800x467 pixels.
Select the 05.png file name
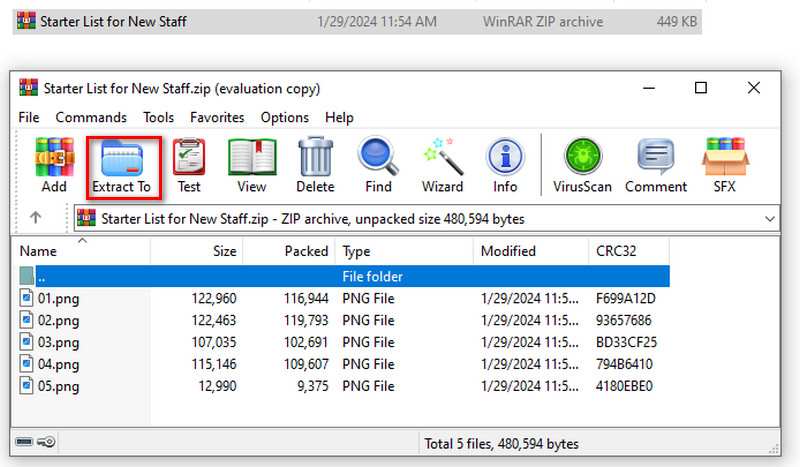59,386
